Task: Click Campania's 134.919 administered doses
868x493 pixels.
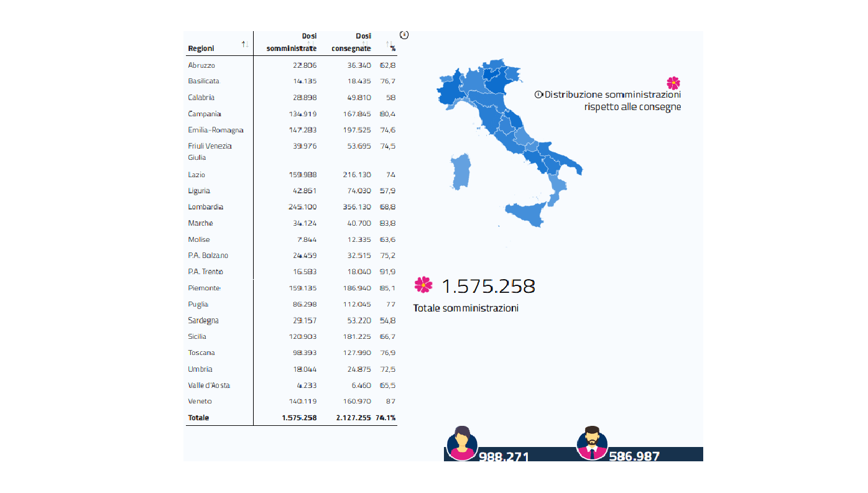Action: pos(304,114)
